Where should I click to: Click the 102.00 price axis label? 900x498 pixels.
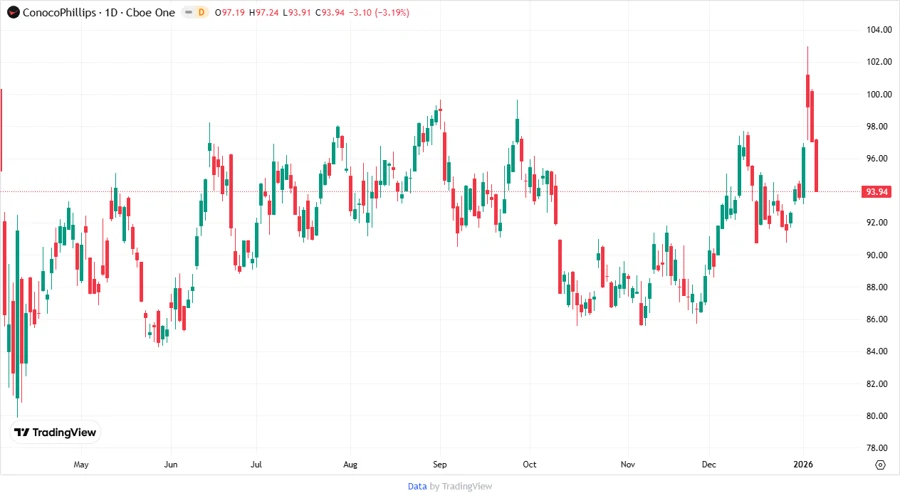click(879, 62)
